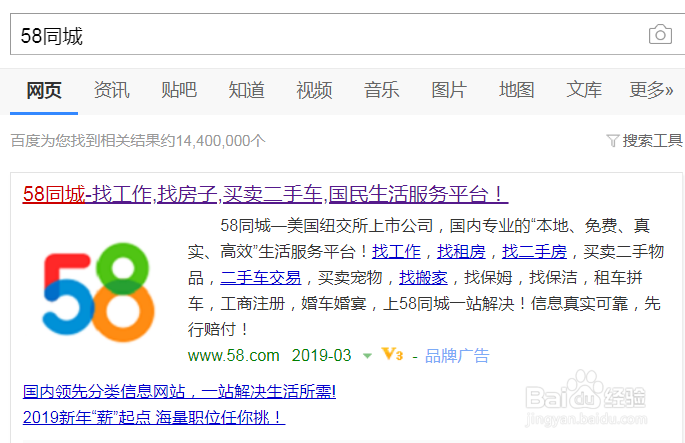Select the 网页 tab
685x443 pixels.
click(44, 90)
